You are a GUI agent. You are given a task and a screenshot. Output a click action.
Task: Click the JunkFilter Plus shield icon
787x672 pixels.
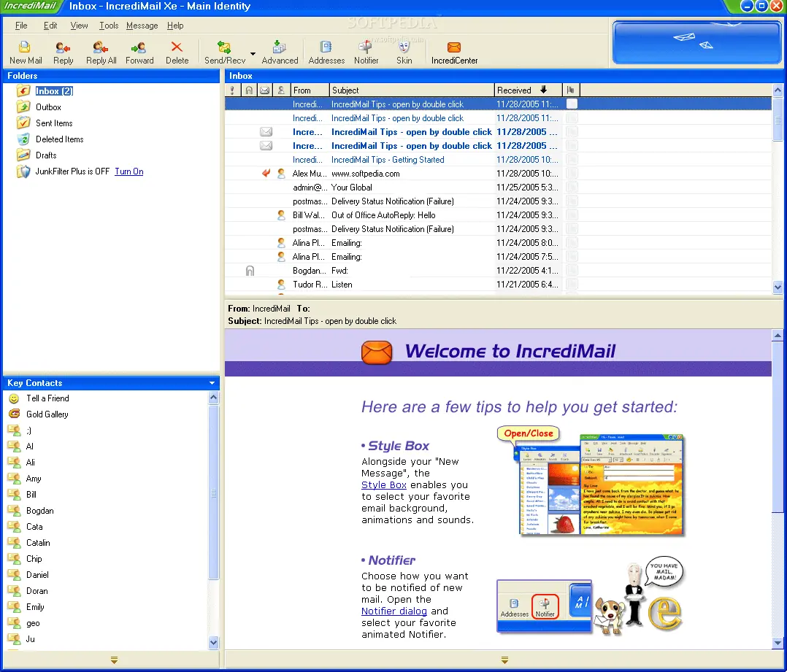[23, 171]
